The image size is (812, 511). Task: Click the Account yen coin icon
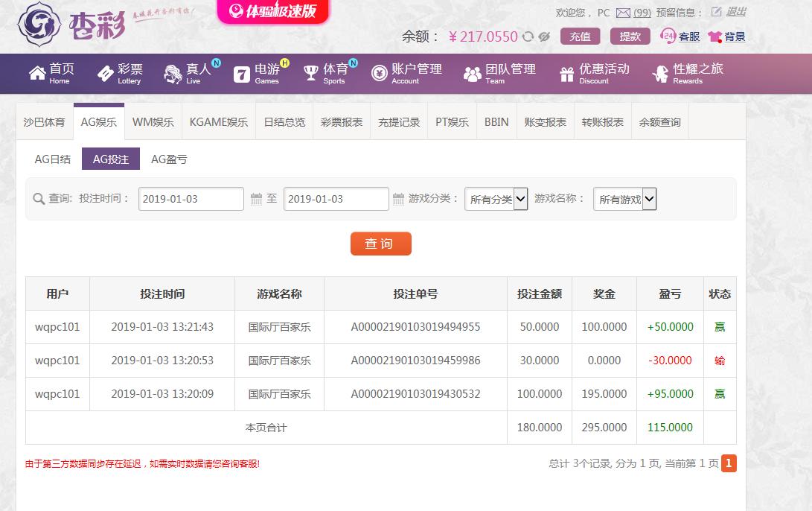[379, 74]
